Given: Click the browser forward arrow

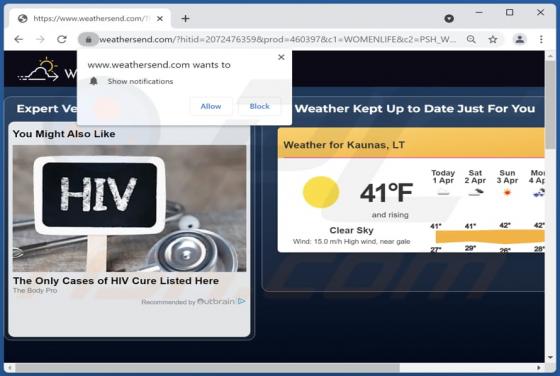Looking at the screenshot, I should [40, 39].
